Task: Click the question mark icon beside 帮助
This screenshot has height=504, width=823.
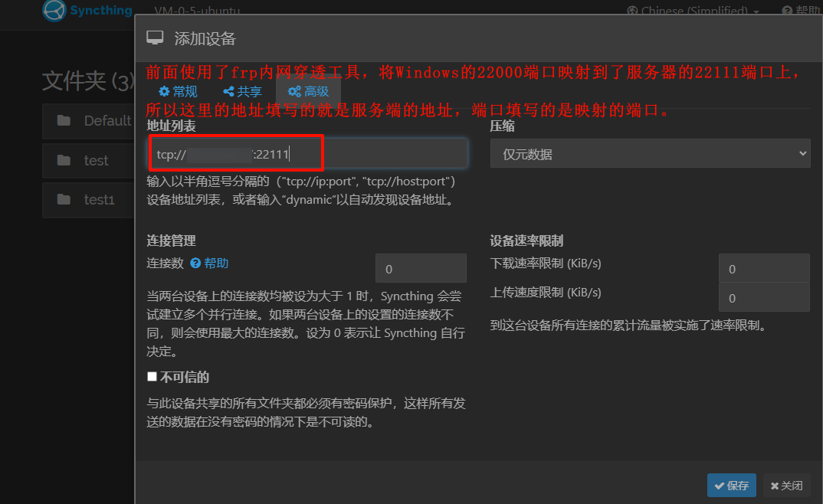Action: 195,263
